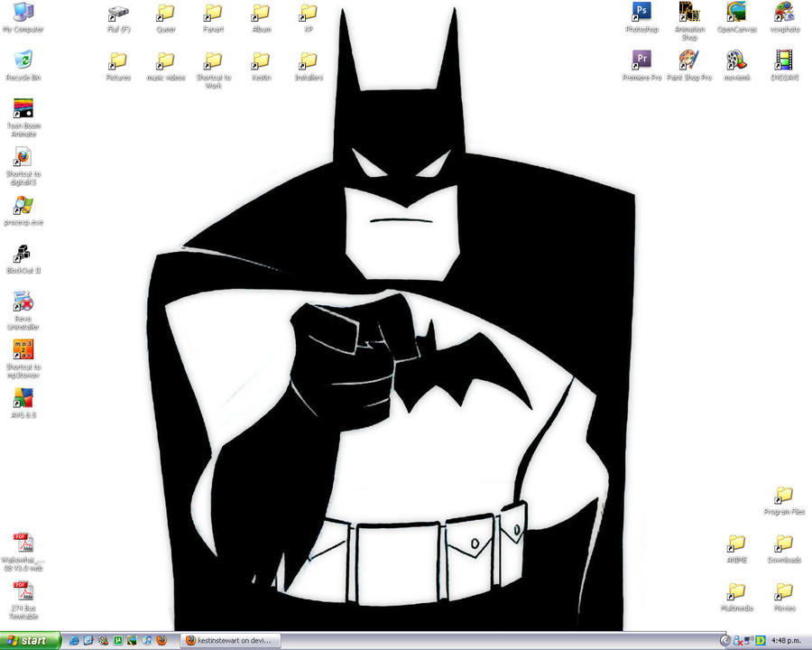Open the ANIME folder shortcut
The height and width of the screenshot is (650, 812).
pos(737,549)
